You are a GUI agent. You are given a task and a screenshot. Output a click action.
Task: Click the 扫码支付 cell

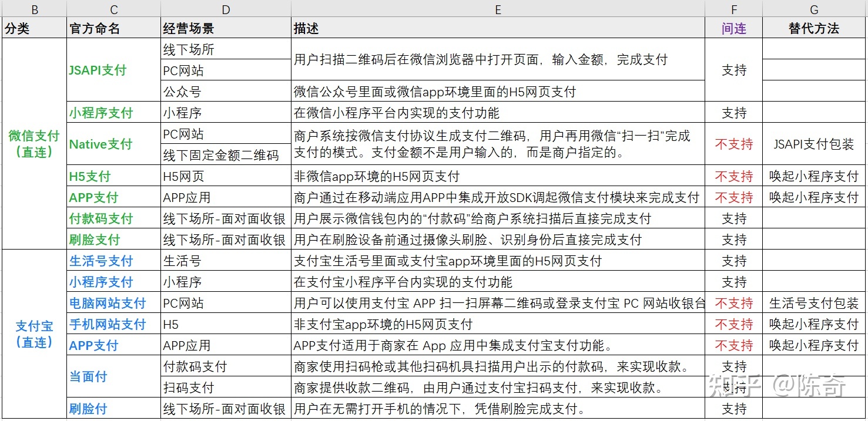pyautogui.click(x=226, y=388)
